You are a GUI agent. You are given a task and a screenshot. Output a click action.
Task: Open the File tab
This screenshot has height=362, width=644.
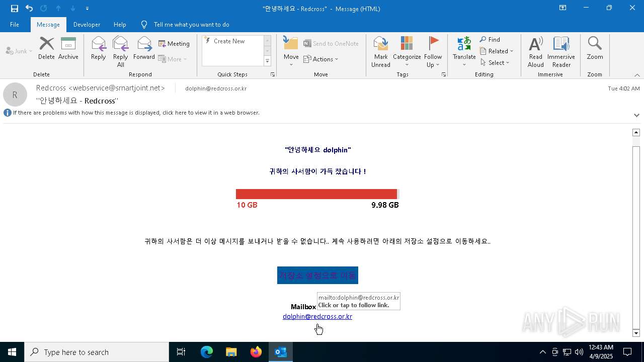pos(15,25)
